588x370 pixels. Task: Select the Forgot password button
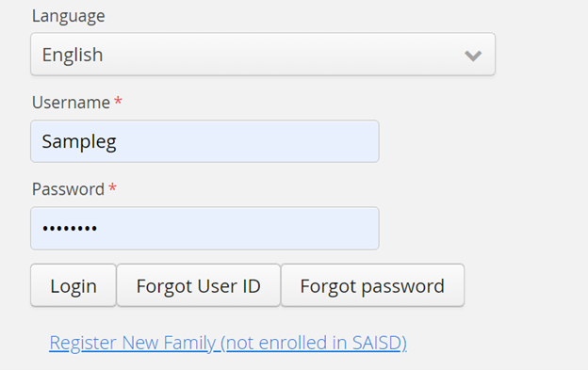coord(372,285)
